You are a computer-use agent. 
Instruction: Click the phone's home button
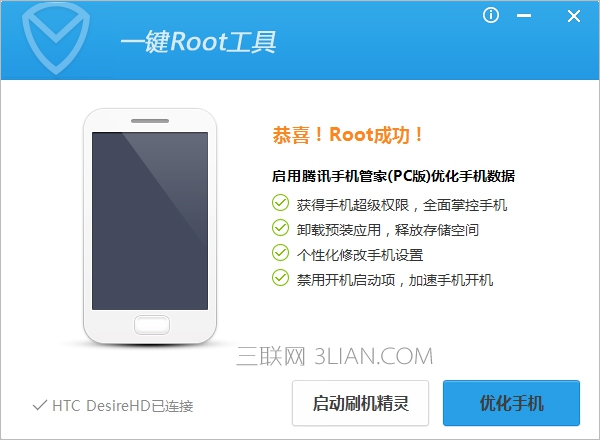[152, 325]
